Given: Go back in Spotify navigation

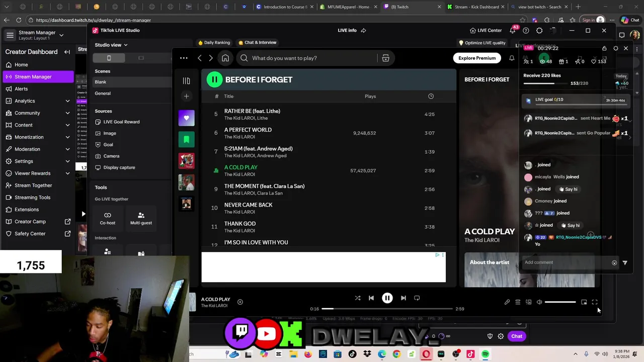Looking at the screenshot, I should [200, 58].
